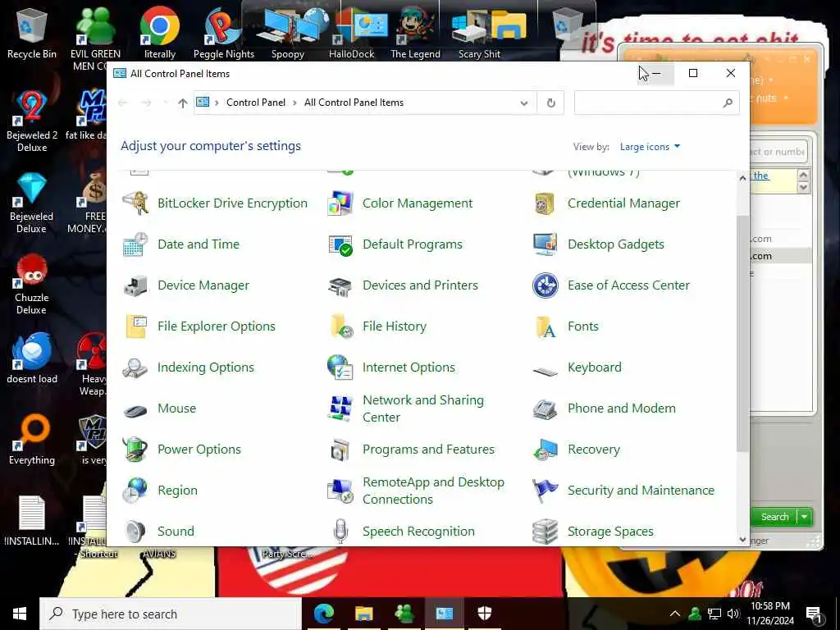Expand the View by Large icons dropdown
840x630 pixels.
tap(650, 147)
